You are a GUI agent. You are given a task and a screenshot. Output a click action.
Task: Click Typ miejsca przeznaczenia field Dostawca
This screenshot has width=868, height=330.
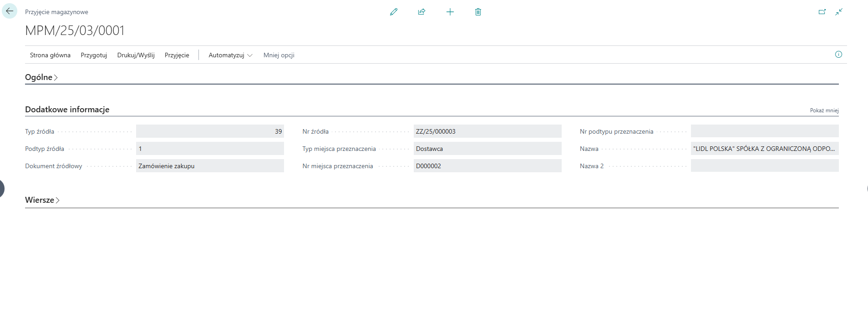(x=487, y=149)
